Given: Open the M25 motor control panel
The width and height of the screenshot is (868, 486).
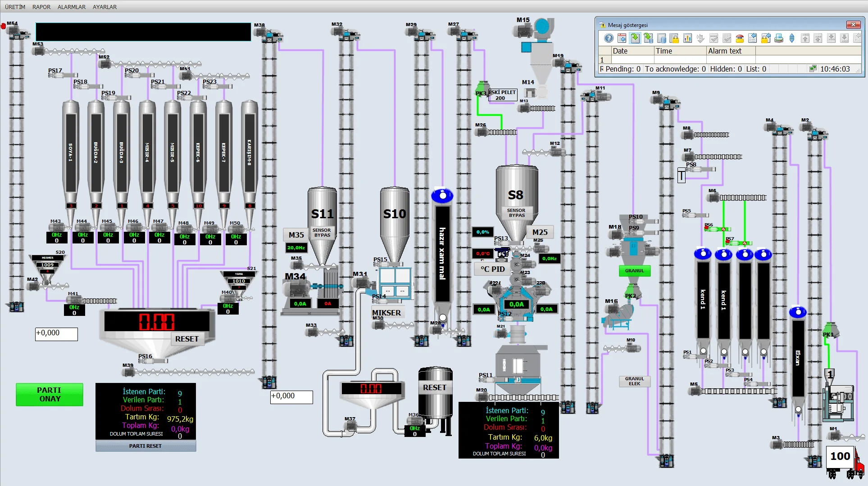Looking at the screenshot, I should [x=540, y=232].
